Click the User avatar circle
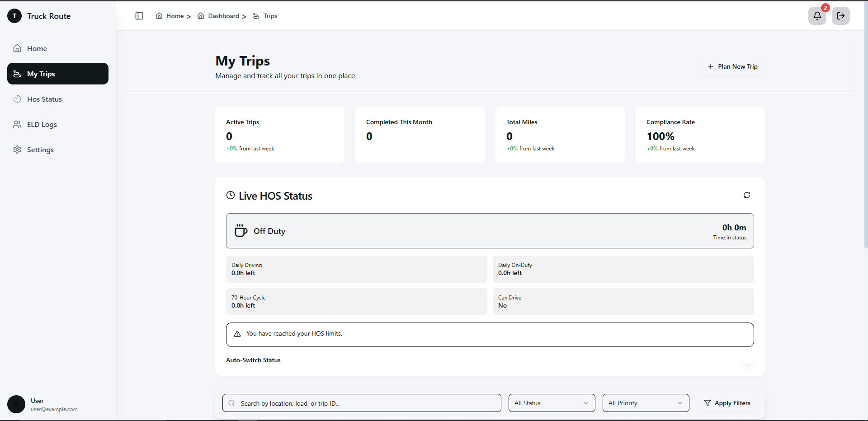The width and height of the screenshot is (868, 421). tap(16, 404)
